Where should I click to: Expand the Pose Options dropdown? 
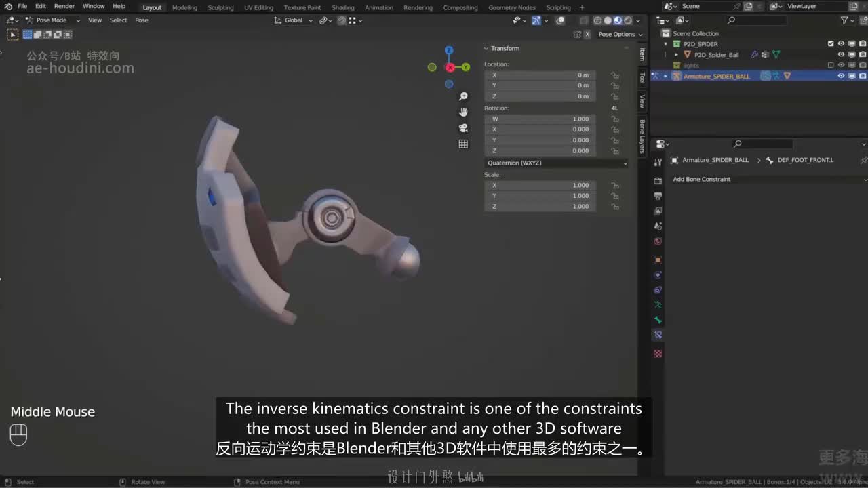click(x=620, y=34)
